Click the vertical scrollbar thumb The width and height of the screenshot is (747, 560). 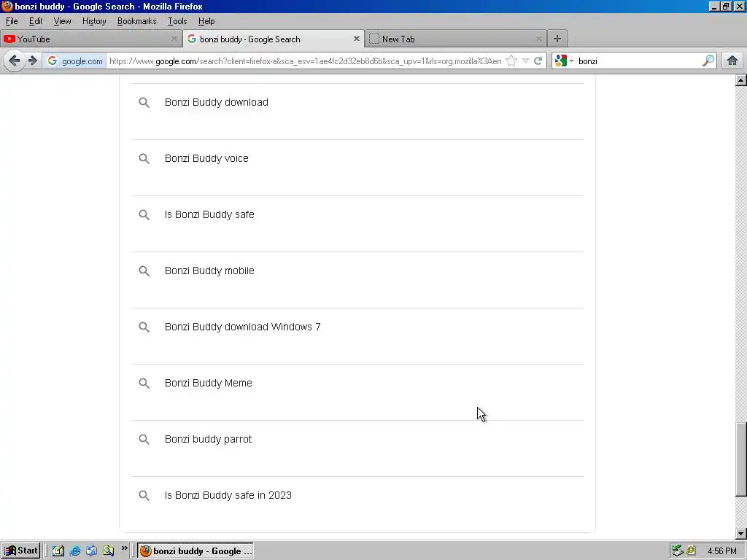[741, 459]
